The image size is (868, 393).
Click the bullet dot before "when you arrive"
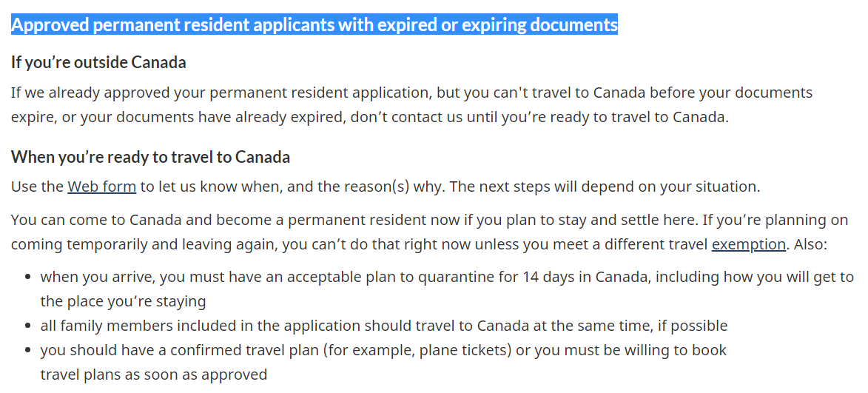27,278
